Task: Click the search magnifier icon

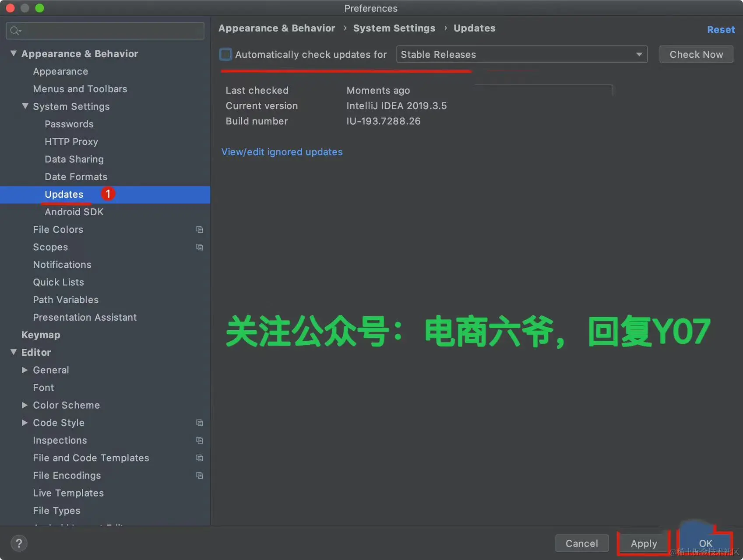Action: (x=15, y=31)
